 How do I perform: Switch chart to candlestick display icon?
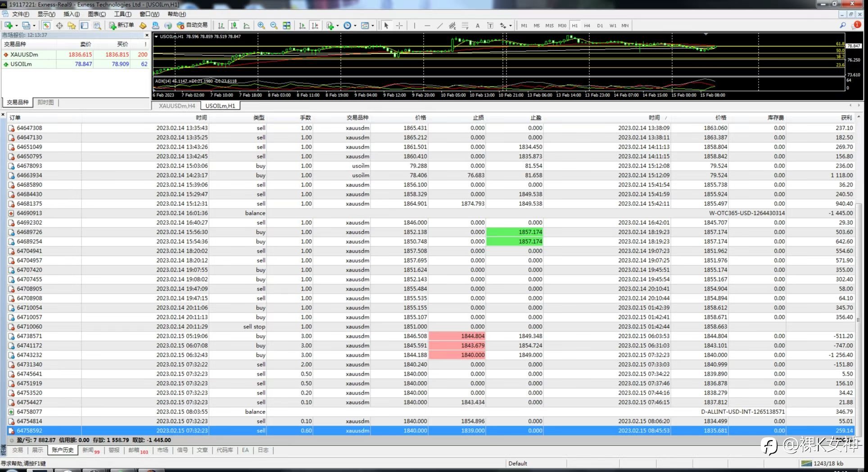pos(234,26)
